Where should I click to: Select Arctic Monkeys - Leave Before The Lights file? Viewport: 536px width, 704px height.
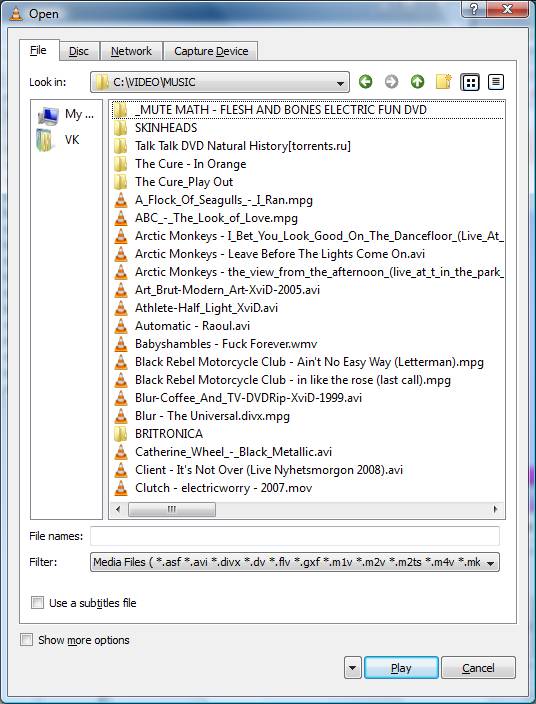280,254
